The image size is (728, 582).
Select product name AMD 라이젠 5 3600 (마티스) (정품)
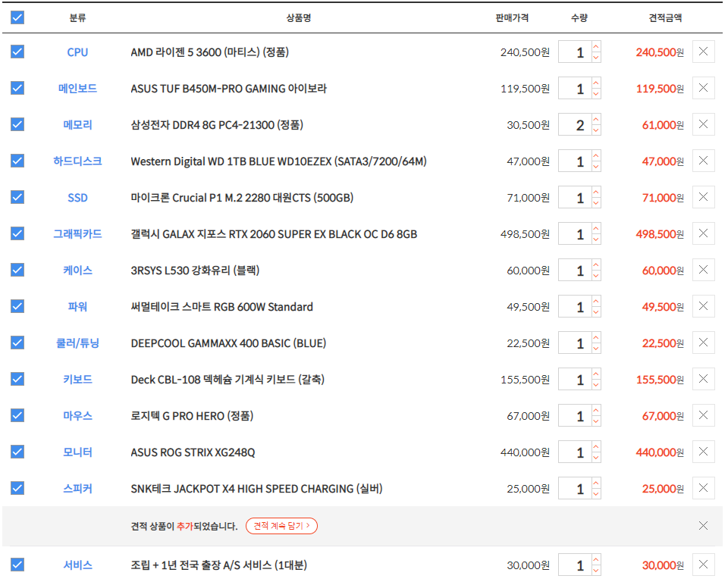click(210, 52)
